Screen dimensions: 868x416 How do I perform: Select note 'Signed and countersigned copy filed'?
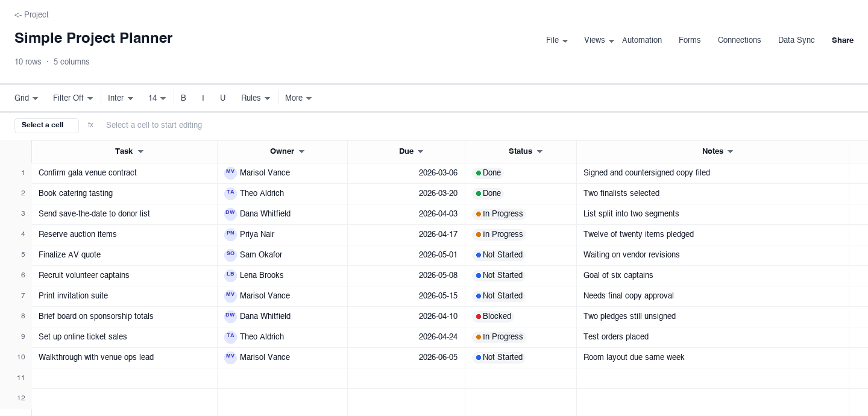click(x=712, y=173)
